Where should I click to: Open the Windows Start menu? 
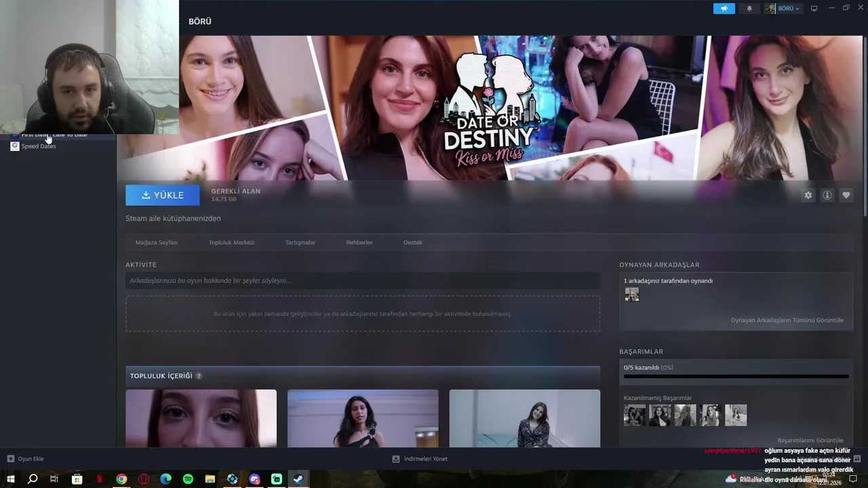coord(11,479)
